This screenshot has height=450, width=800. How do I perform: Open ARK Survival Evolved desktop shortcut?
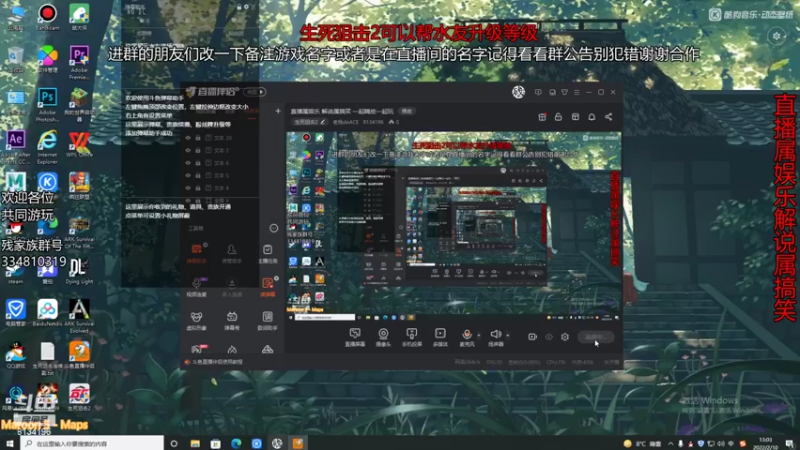tap(79, 315)
